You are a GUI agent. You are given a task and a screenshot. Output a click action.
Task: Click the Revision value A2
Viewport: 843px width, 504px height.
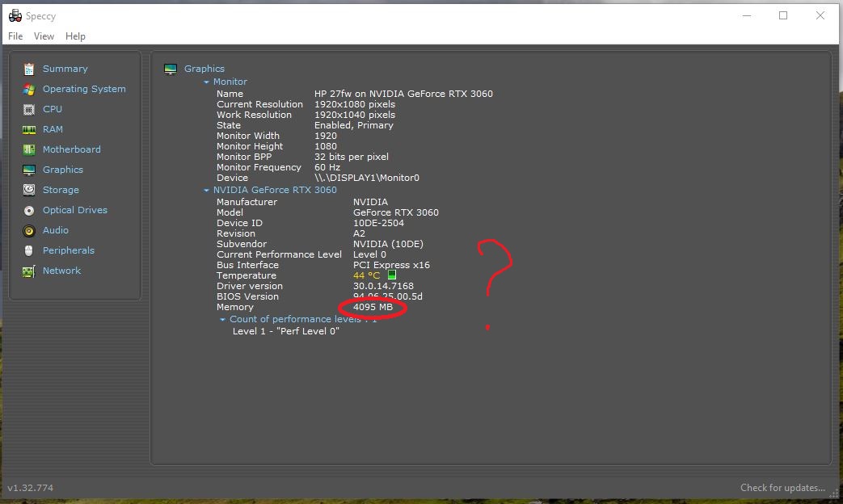[x=359, y=233]
